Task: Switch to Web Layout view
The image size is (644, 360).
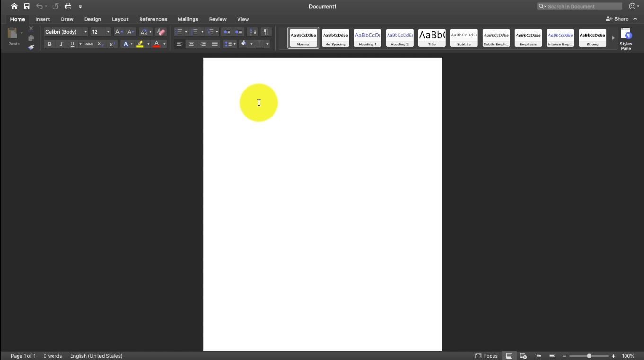Action: pos(523,356)
